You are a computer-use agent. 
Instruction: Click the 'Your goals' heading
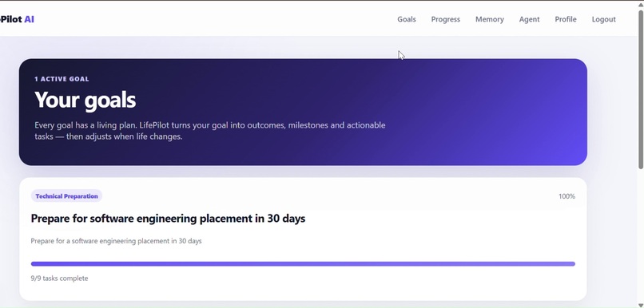point(85,100)
